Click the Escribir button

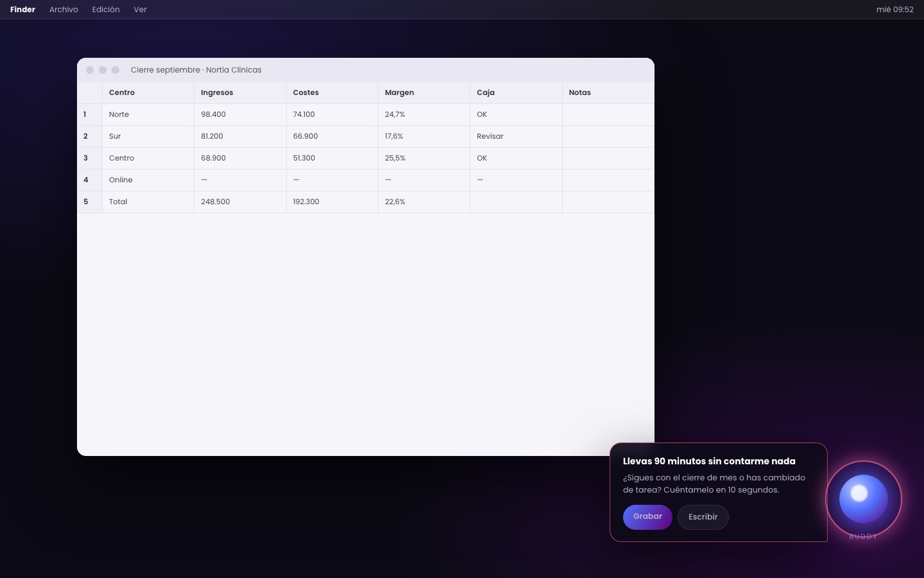tap(703, 517)
